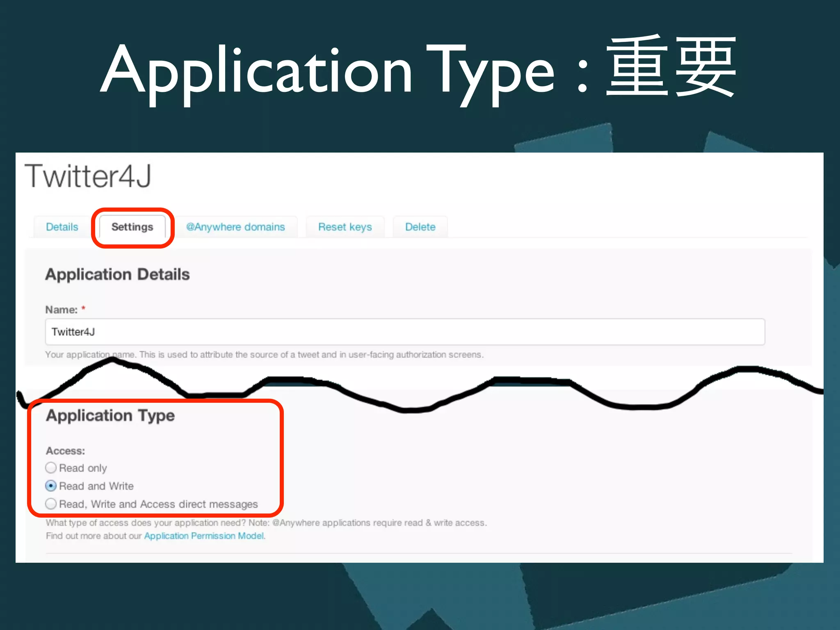Switch to the Settings tab
The image size is (840, 630).
click(132, 227)
